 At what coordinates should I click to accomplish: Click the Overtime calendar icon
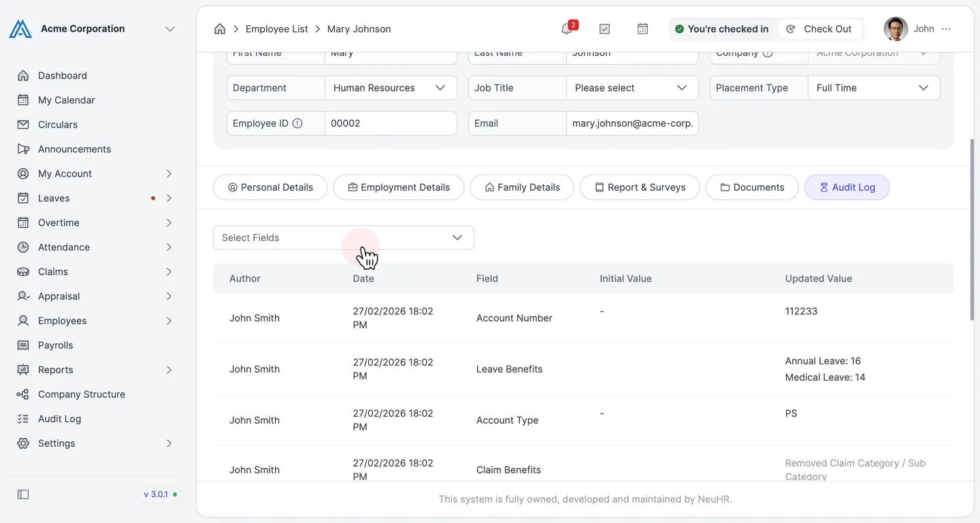(23, 223)
